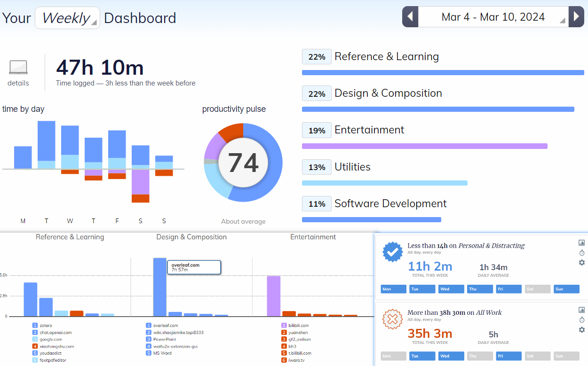Click the orange X goal badge
This screenshot has height=366, width=588.
point(392,319)
